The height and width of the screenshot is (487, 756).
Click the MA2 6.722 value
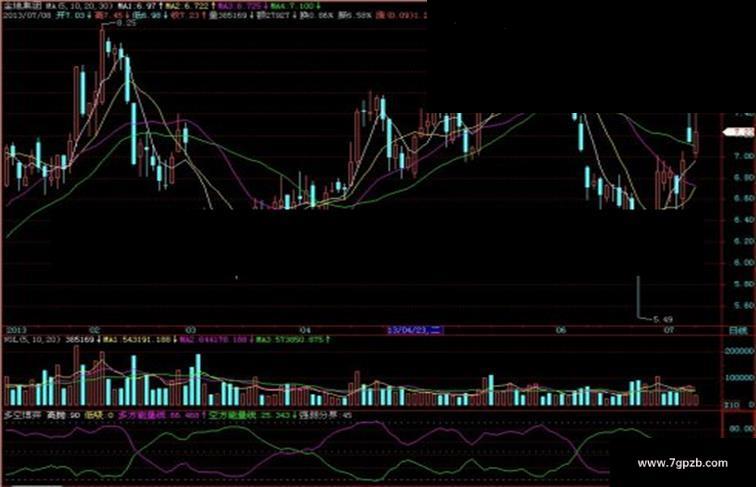(189, 6)
